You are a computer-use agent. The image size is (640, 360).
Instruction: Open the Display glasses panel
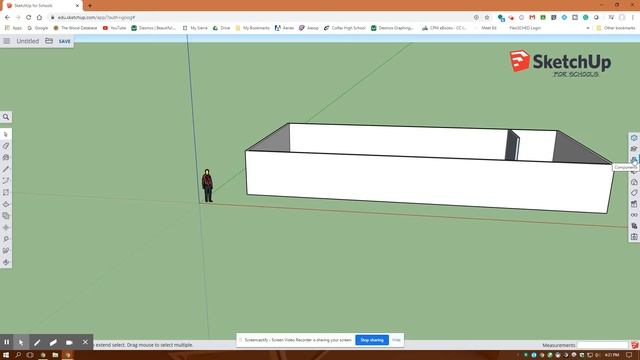[x=634, y=215]
